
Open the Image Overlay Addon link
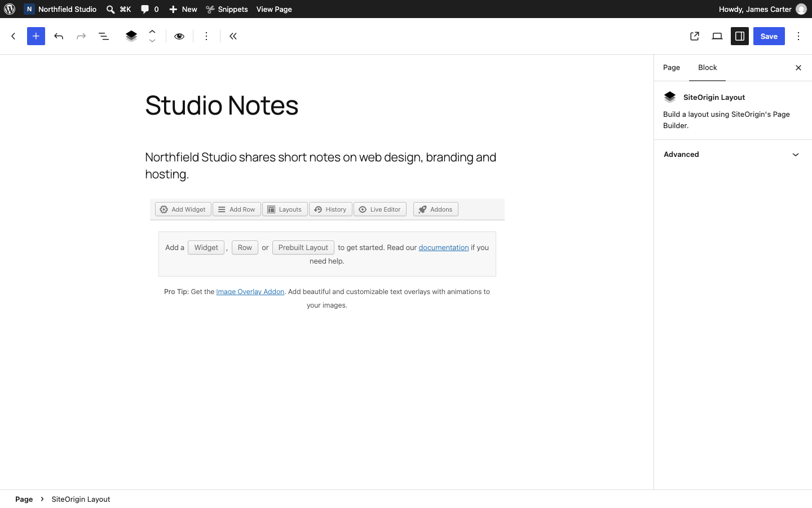coord(250,292)
